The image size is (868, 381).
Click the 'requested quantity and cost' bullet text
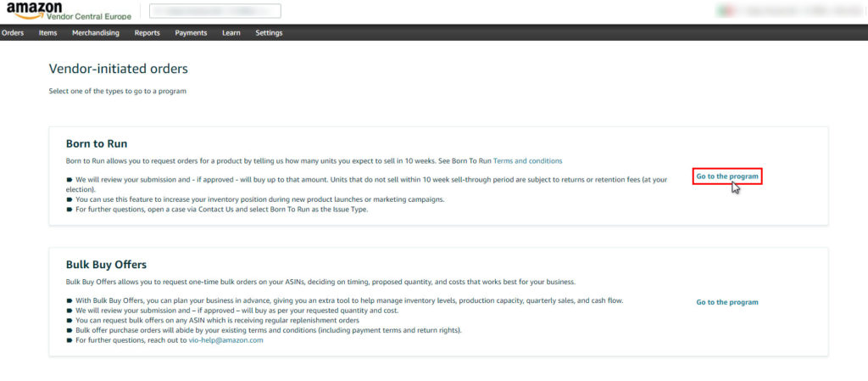237,311
